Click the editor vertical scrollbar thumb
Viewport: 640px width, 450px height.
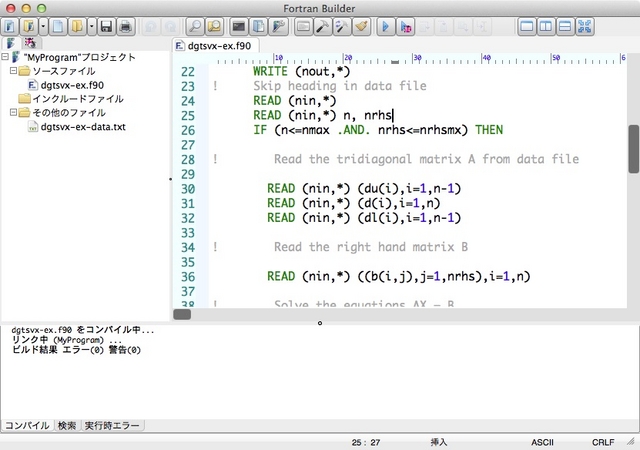pos(633,149)
